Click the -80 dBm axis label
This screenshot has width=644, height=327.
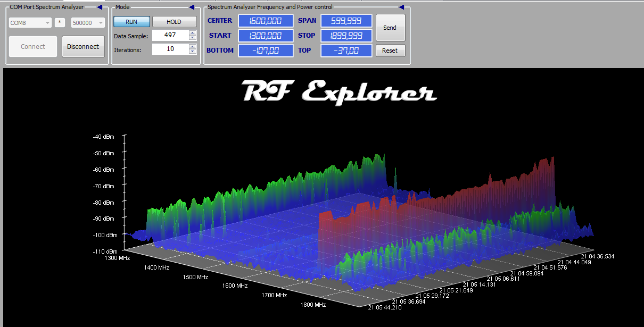pyautogui.click(x=103, y=202)
